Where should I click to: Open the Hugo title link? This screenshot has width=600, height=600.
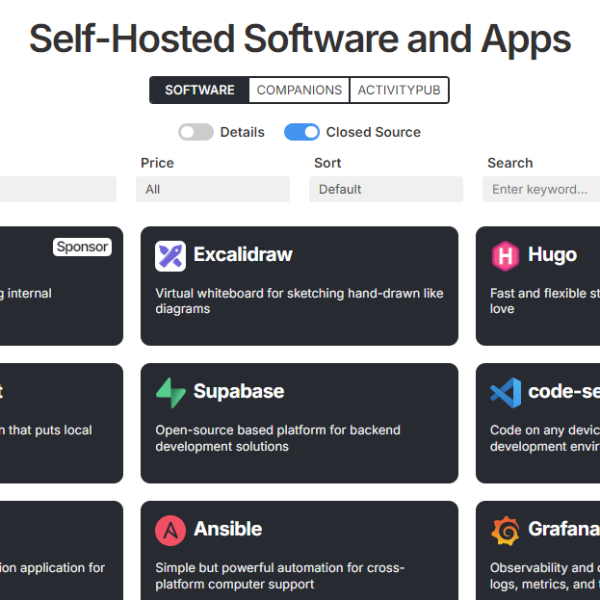tap(552, 254)
